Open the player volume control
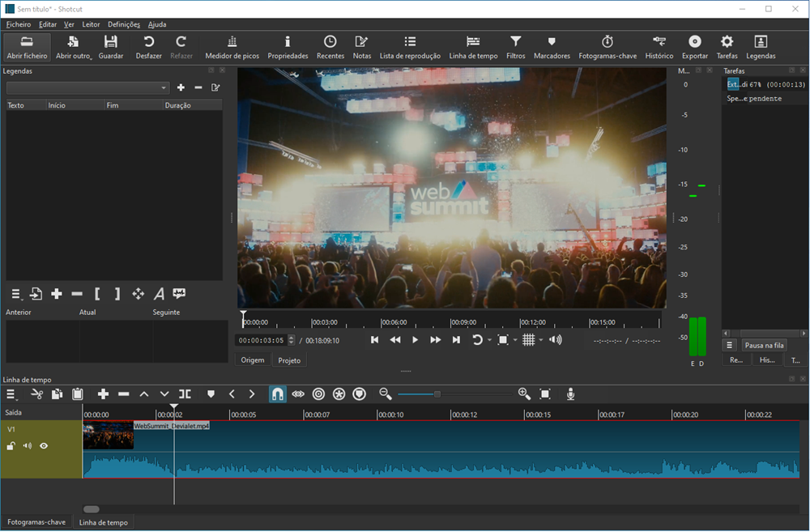Screen dimensions: 810x532 coord(556,339)
